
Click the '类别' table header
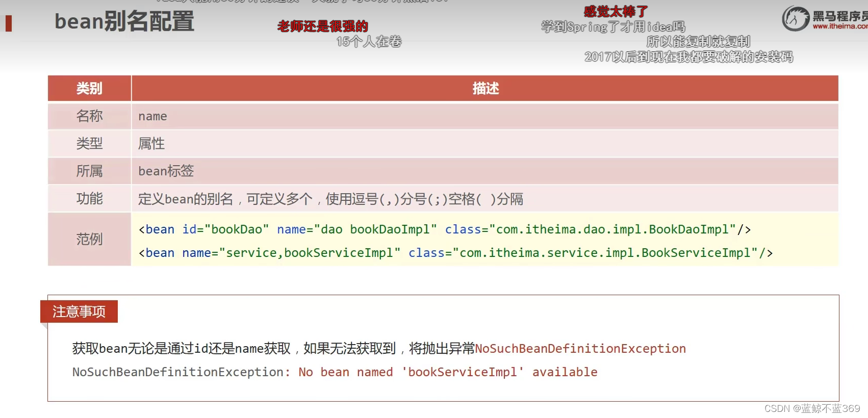coord(89,88)
